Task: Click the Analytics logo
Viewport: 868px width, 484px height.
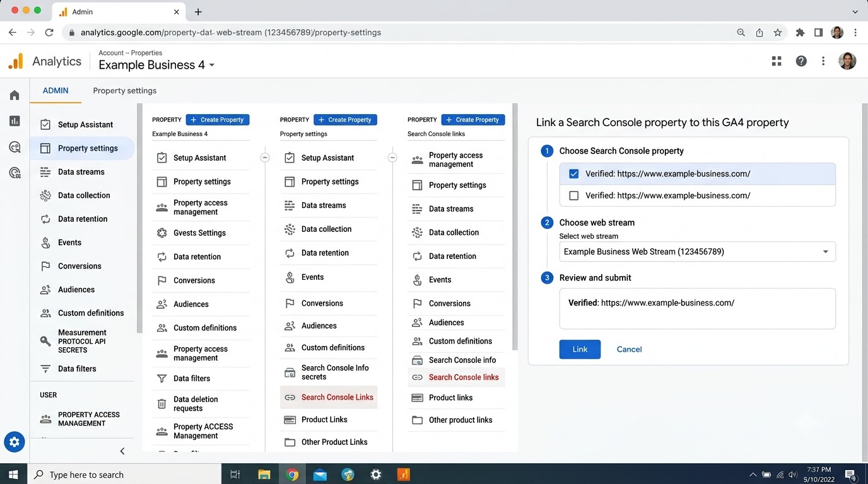Action: coord(16,61)
